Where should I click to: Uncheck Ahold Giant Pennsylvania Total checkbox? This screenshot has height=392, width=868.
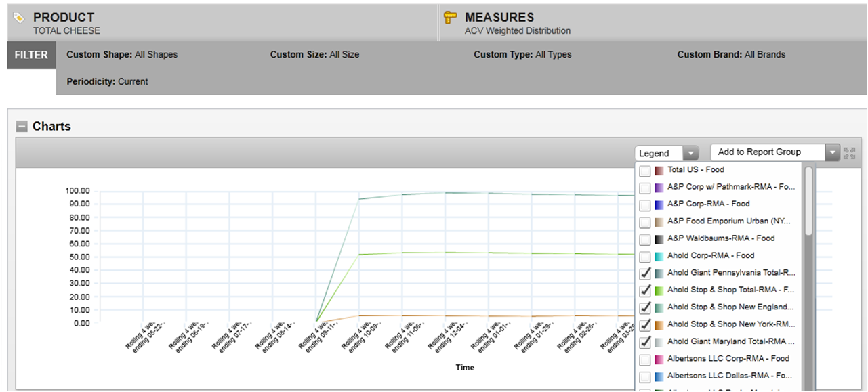point(645,274)
